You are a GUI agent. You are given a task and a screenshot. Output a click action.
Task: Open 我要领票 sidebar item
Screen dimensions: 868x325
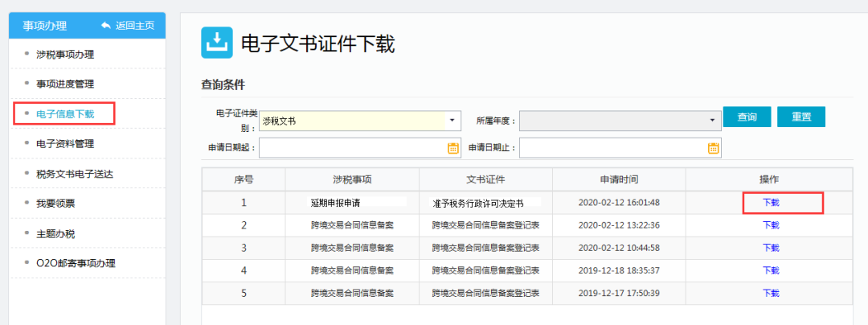click(x=55, y=204)
